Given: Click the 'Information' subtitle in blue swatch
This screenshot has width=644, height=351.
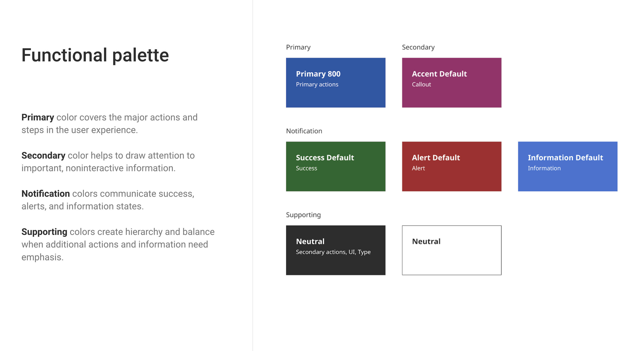Looking at the screenshot, I should coord(544,168).
